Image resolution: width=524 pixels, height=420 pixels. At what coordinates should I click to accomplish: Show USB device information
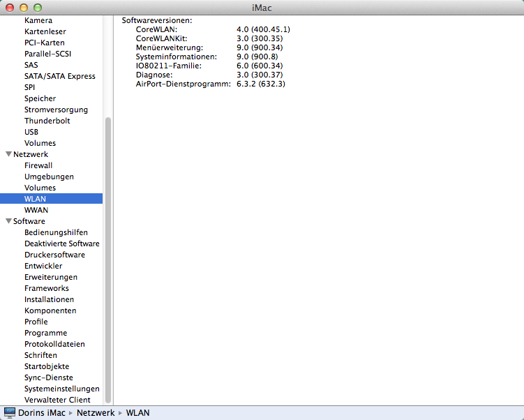pos(31,132)
